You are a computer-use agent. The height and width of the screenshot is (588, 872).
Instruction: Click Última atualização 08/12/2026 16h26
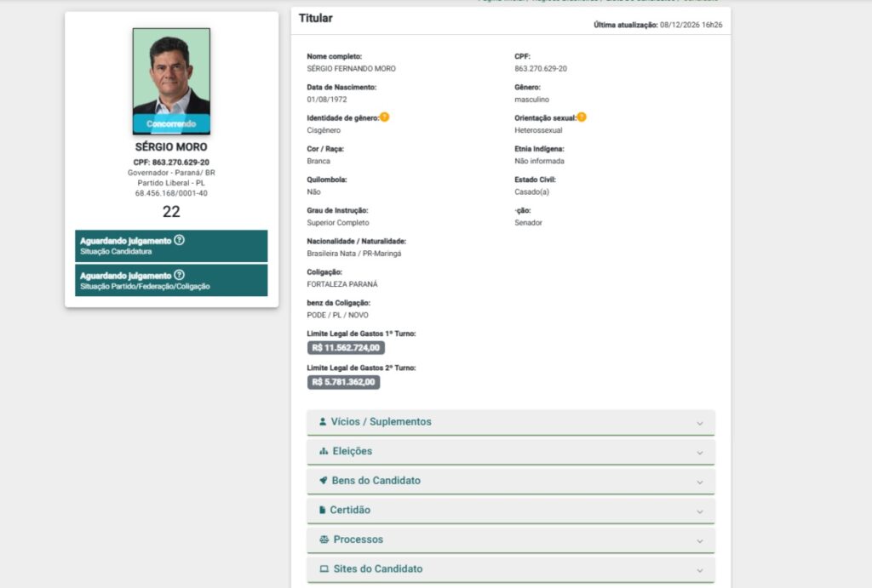click(x=658, y=25)
